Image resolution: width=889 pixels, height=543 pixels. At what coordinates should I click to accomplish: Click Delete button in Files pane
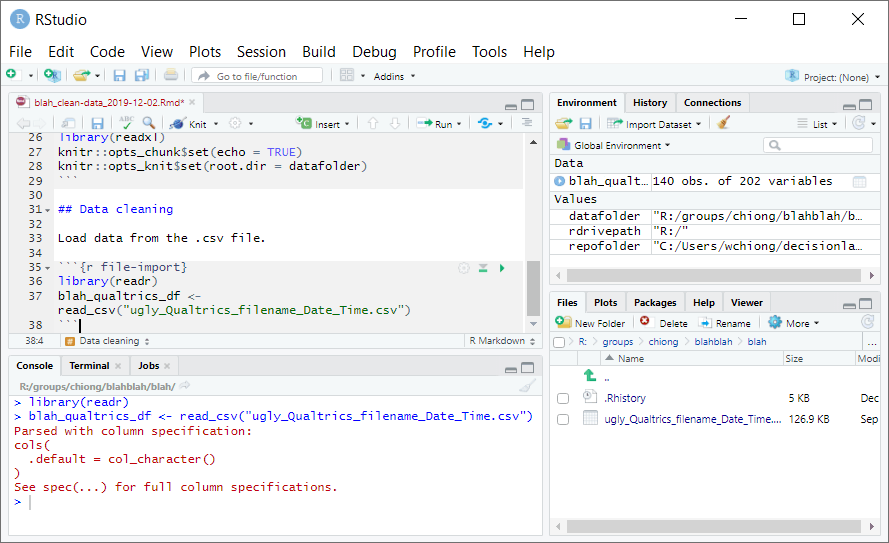(663, 323)
